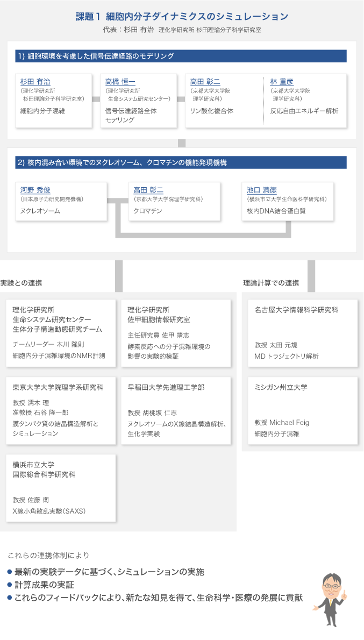
Task: Click the text 教授 太田 元規
Action: 276,345
